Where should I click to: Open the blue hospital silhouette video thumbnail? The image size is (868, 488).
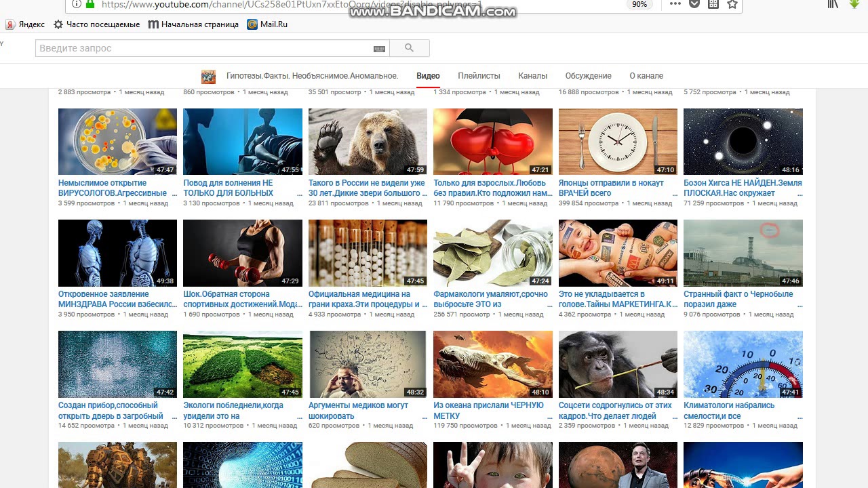(x=243, y=142)
